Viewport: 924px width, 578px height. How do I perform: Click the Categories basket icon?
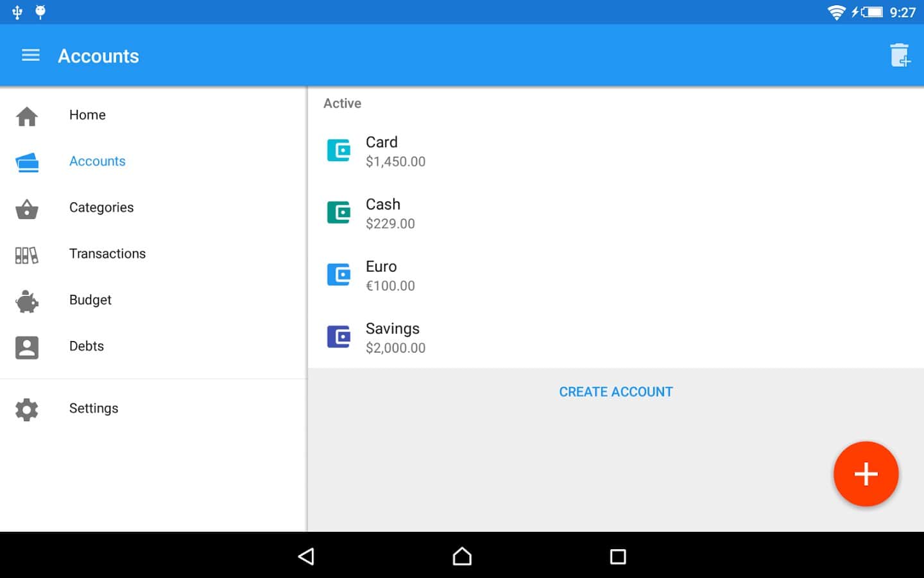tap(27, 209)
